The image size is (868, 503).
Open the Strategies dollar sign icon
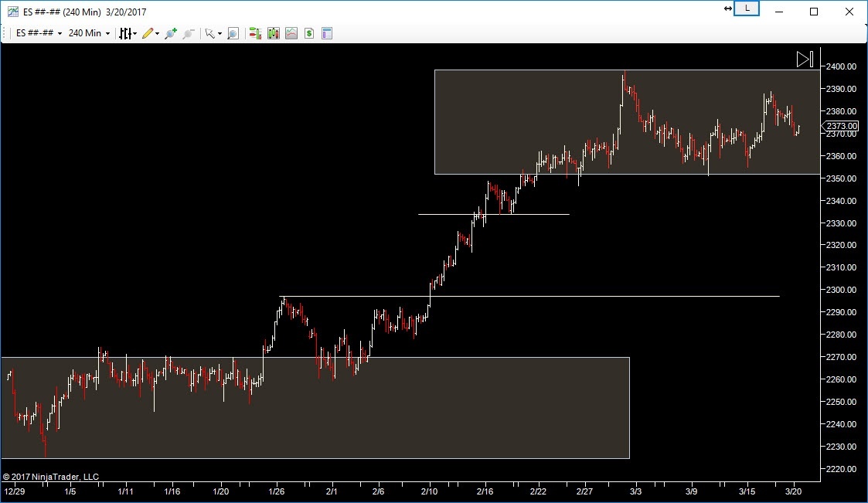tap(308, 33)
